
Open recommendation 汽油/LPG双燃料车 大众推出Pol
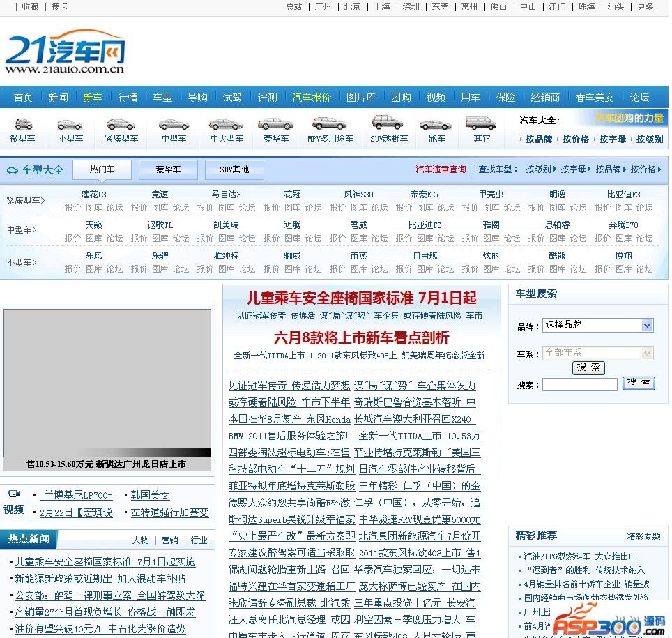[582, 556]
